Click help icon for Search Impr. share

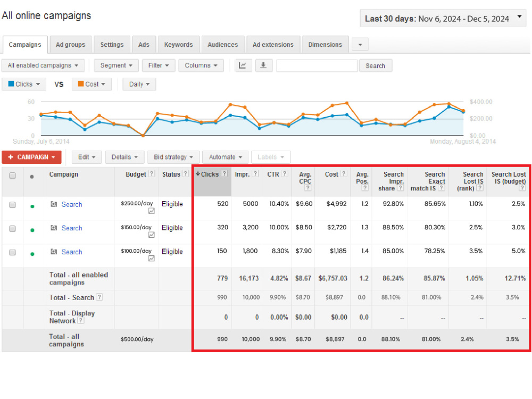point(401,188)
